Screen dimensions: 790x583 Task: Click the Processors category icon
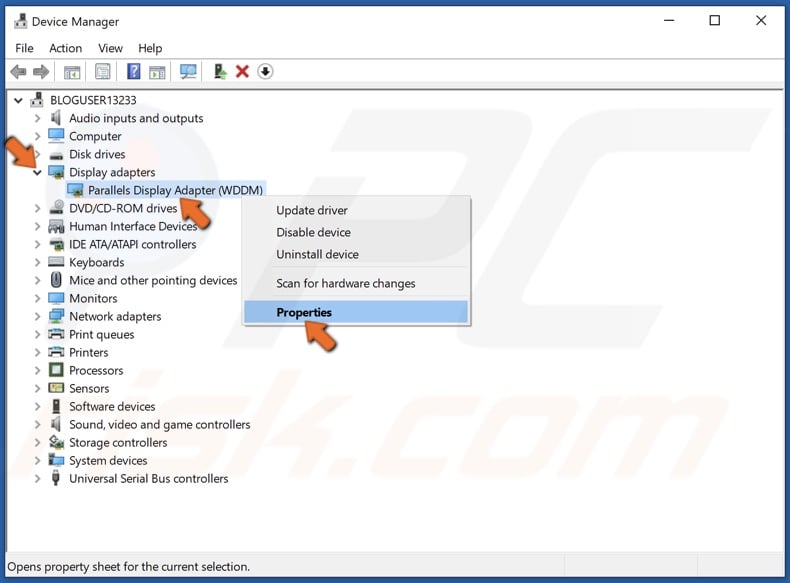click(56, 370)
